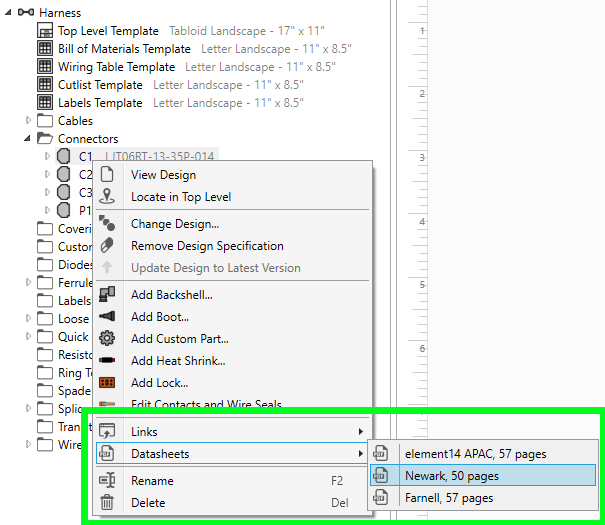Click the Remove Design Specification eraser icon
The width and height of the screenshot is (605, 525).
point(107,245)
